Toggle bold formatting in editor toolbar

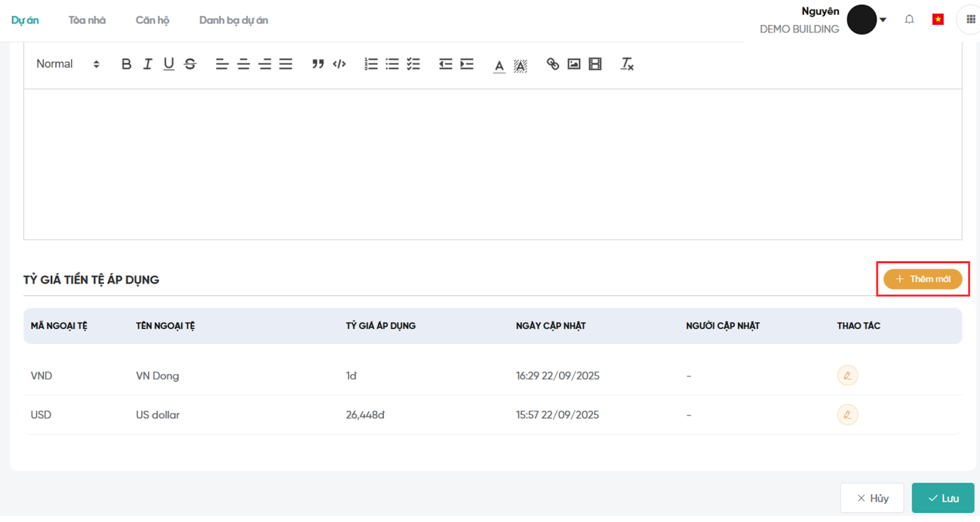coord(126,64)
